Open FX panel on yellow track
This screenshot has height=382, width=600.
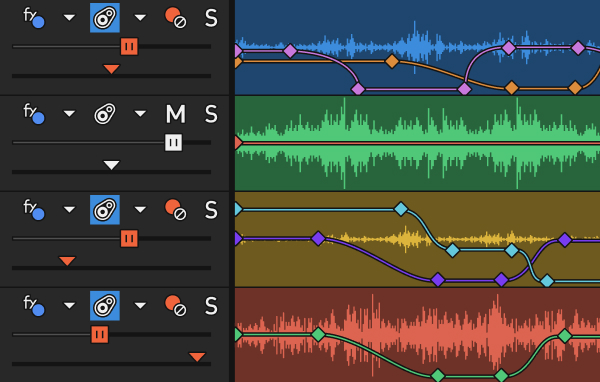click(x=34, y=210)
